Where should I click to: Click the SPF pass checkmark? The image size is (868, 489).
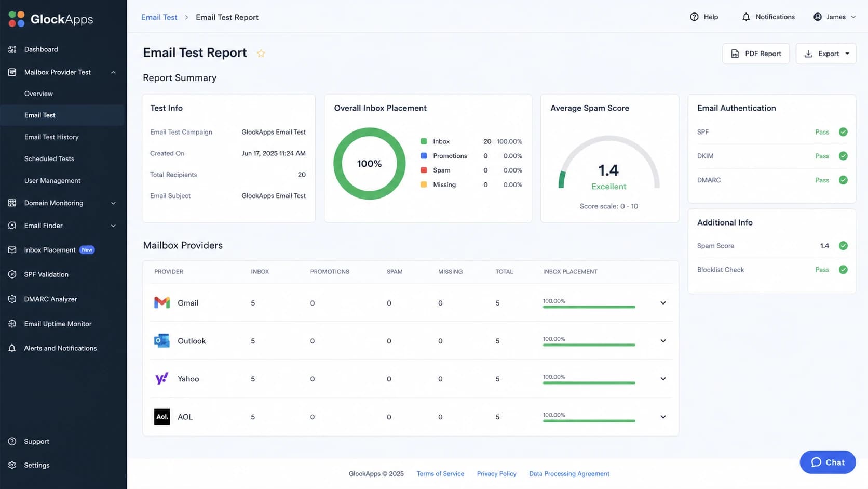[843, 132]
